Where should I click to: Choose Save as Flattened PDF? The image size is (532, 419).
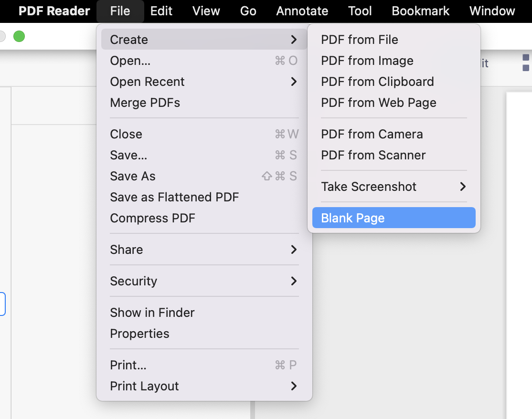coord(174,197)
